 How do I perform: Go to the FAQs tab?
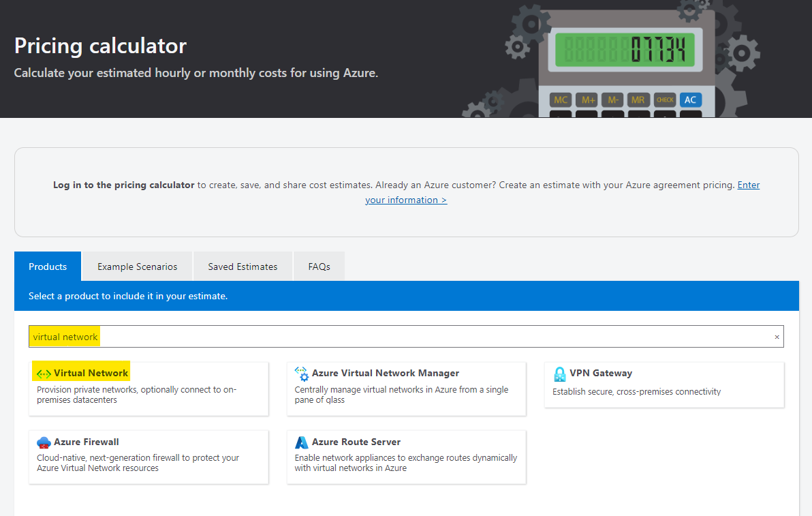coord(319,267)
